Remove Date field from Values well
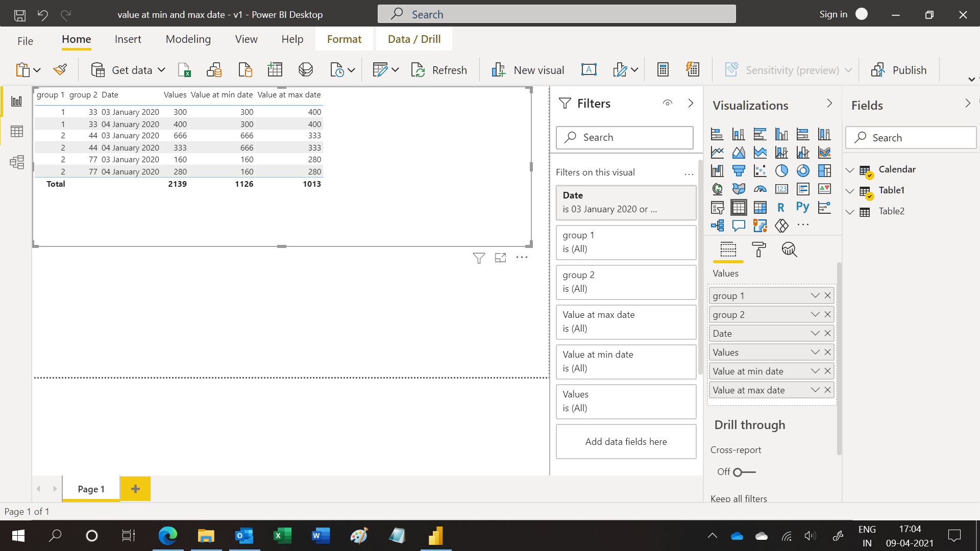The height and width of the screenshot is (551, 980). coord(827,333)
